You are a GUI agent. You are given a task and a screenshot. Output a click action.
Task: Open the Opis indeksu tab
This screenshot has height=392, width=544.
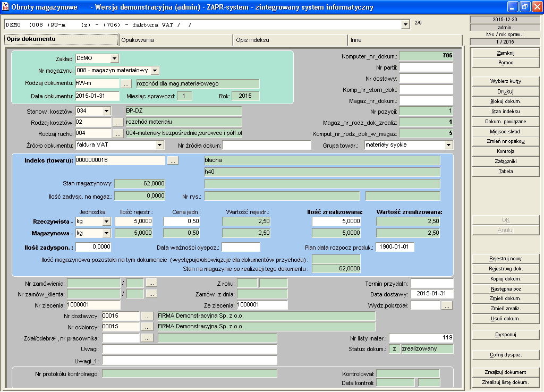[290, 40]
